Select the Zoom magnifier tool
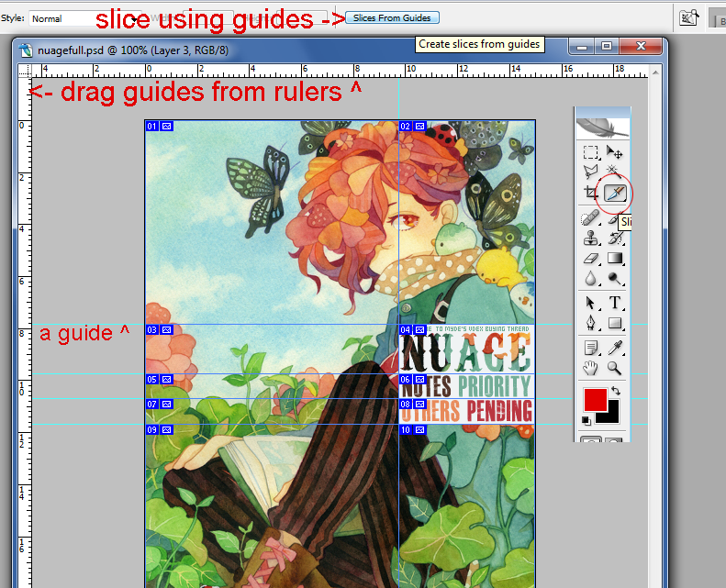 (x=615, y=368)
